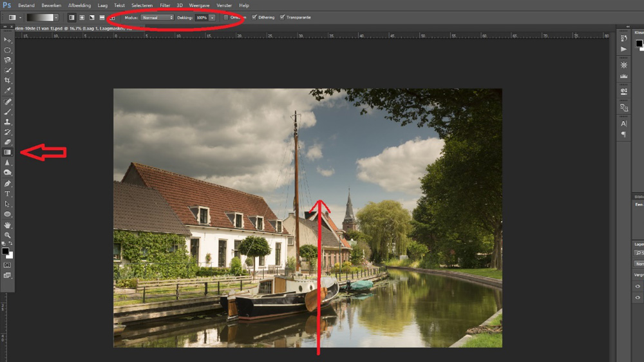Open the Properties panel icon
The height and width of the screenshot is (362, 644).
point(624,91)
